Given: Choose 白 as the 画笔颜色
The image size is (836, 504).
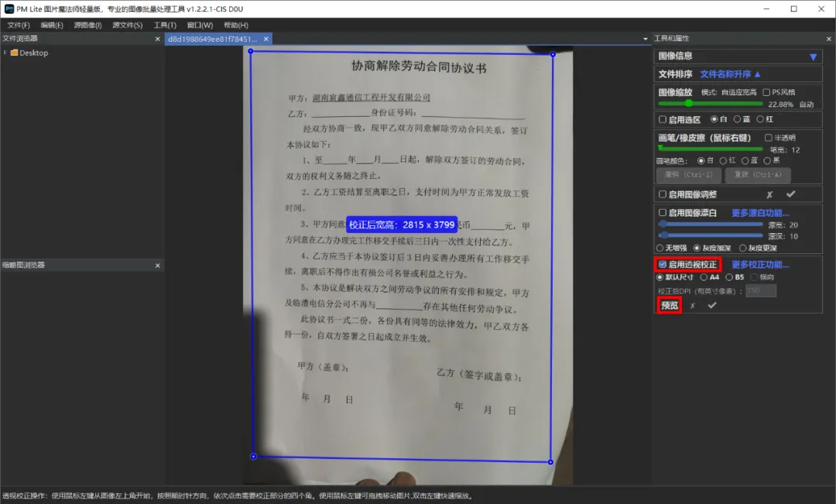Looking at the screenshot, I should (701, 160).
